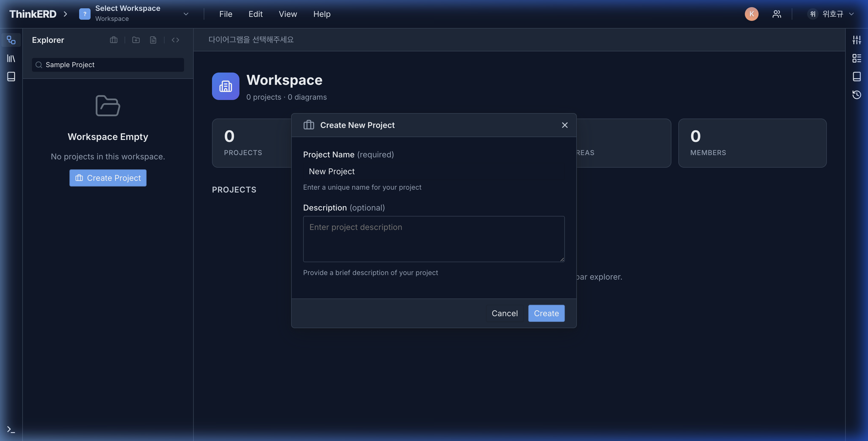Click new project icon in Explorer header
This screenshot has width=868, height=441.
113,40
